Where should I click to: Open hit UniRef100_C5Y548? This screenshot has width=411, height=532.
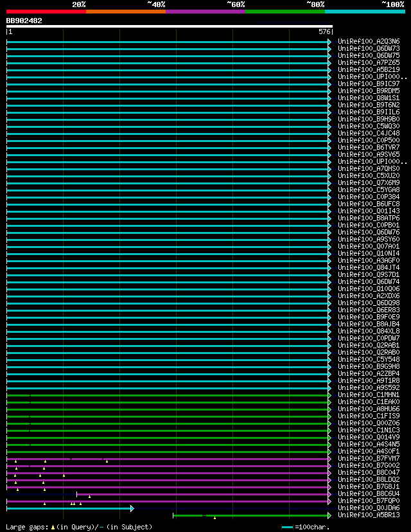(369, 359)
